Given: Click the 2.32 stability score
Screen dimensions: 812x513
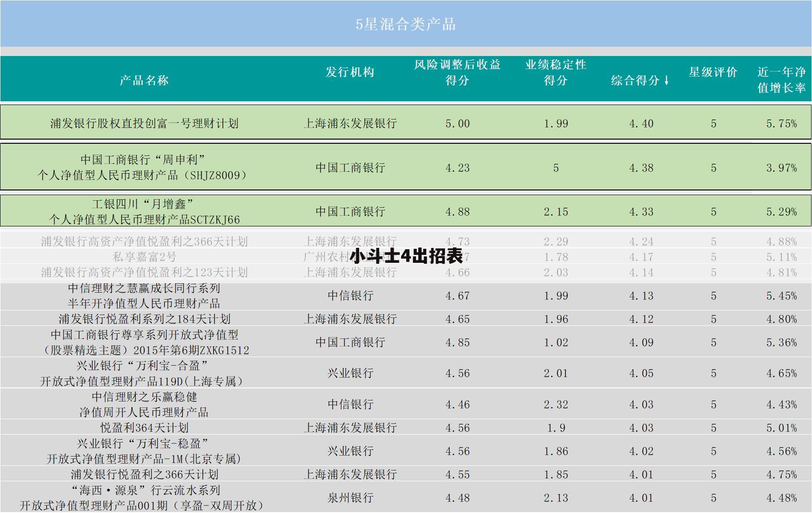Looking at the screenshot, I should point(556,405).
